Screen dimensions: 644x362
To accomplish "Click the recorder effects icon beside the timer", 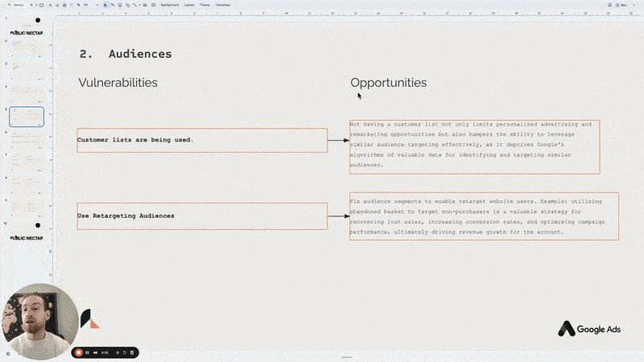I will point(118,352).
